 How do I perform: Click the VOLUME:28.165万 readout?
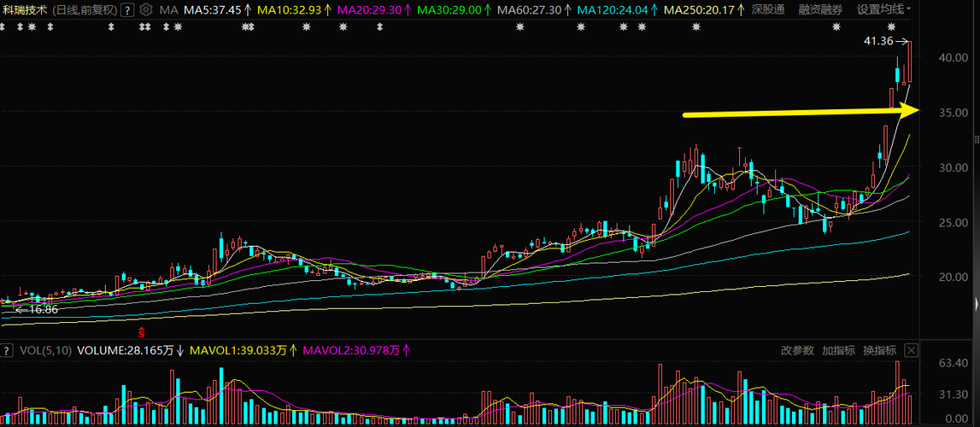coord(125,350)
